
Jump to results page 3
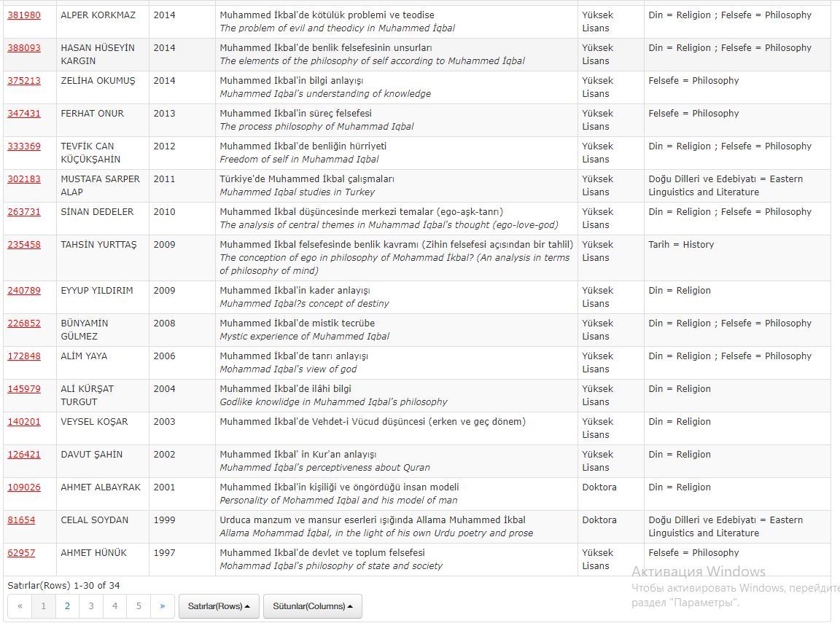tap(91, 606)
